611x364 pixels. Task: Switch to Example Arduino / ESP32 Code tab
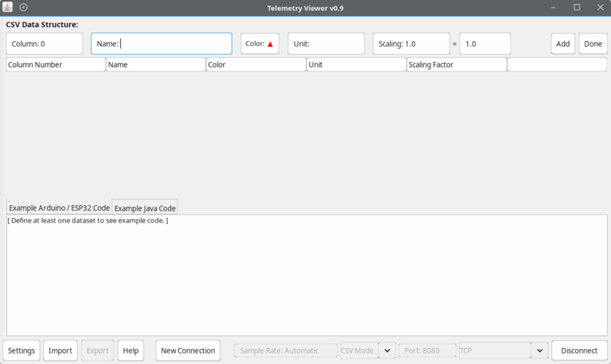click(59, 208)
